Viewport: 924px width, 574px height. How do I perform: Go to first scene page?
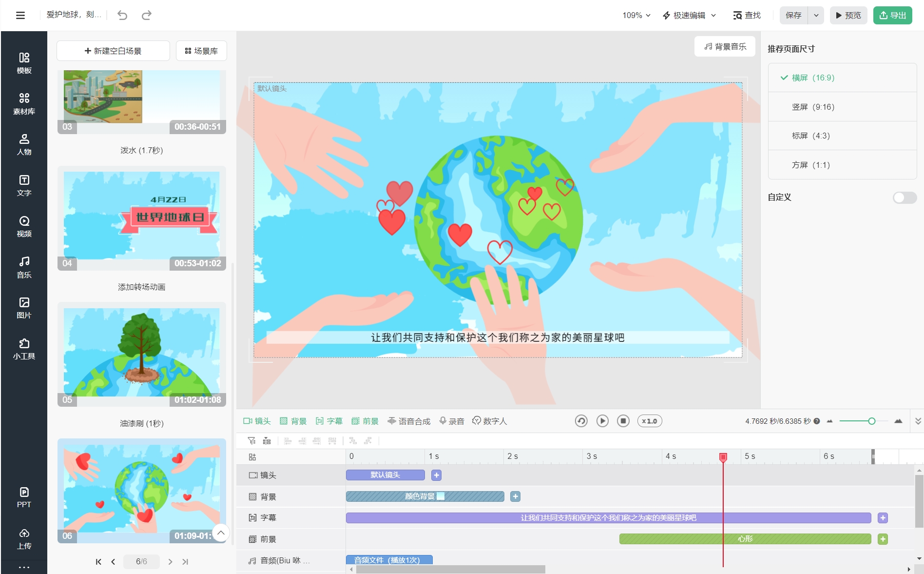[x=98, y=562]
